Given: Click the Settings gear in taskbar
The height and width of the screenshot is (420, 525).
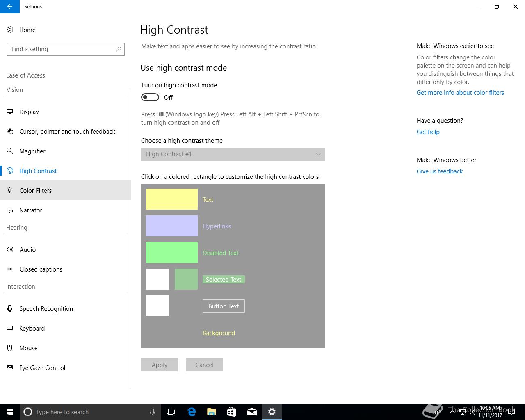Looking at the screenshot, I should coord(272,412).
